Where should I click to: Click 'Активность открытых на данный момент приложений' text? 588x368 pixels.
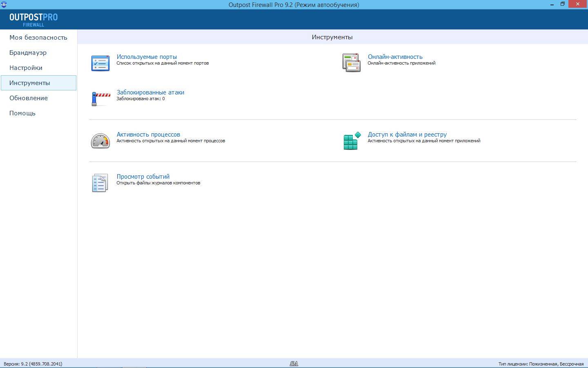424,141
